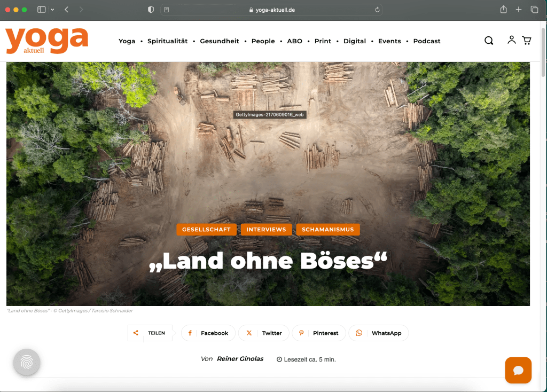This screenshot has width=547, height=392.
Task: Show Safari's tab overview
Action: 534,10
